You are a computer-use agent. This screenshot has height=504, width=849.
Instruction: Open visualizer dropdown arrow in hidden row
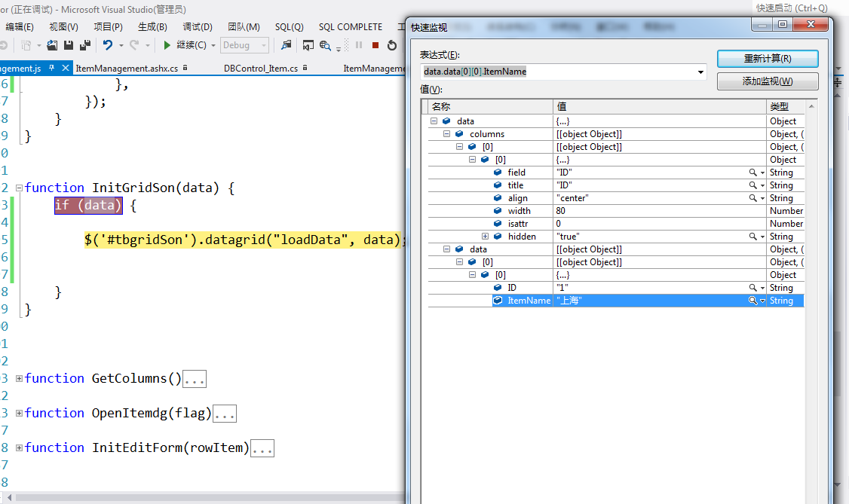(762, 237)
